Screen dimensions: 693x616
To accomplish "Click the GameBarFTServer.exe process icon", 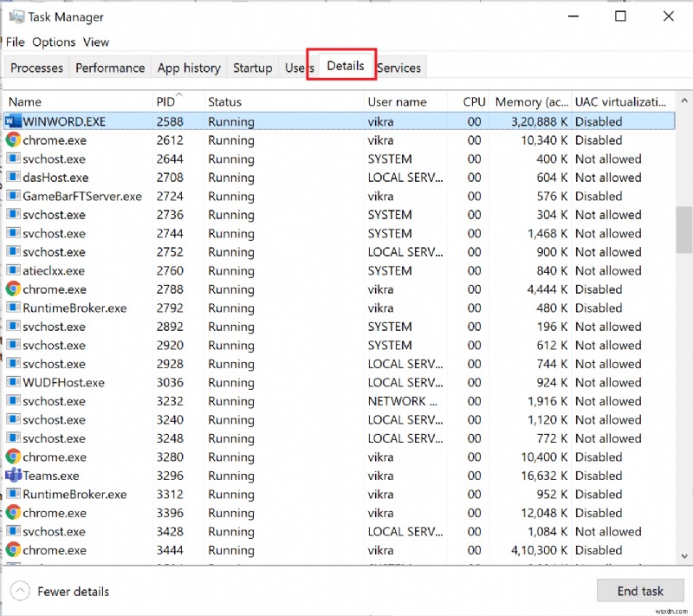I will click(13, 195).
